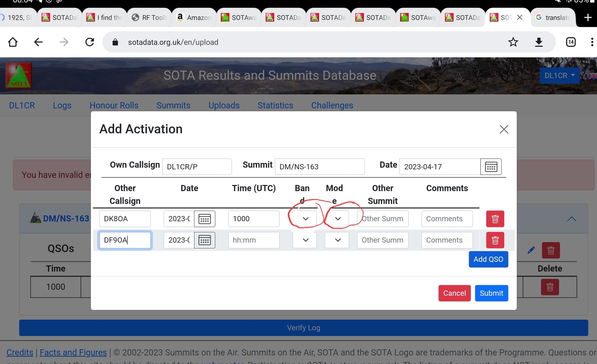
Task: Open Band dropdown in DK8OA row
Action: [x=305, y=219]
